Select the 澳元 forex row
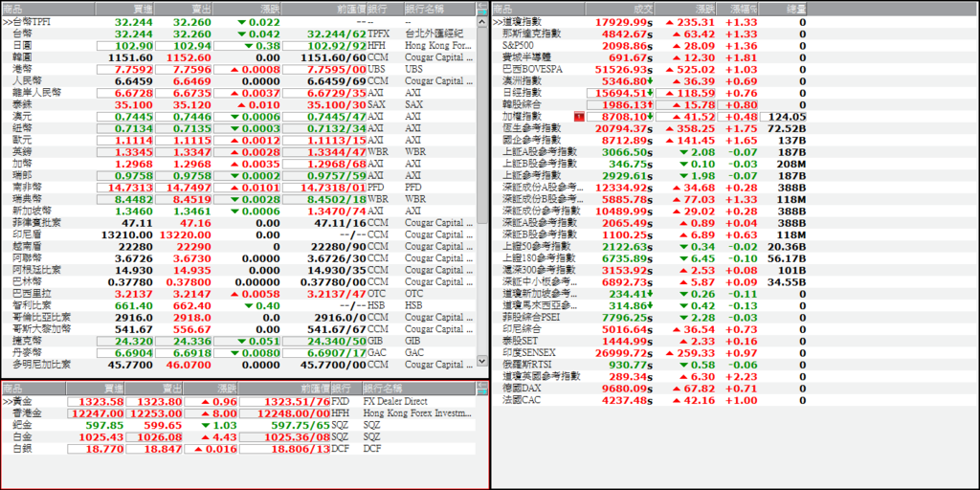980x490 pixels. [238, 116]
